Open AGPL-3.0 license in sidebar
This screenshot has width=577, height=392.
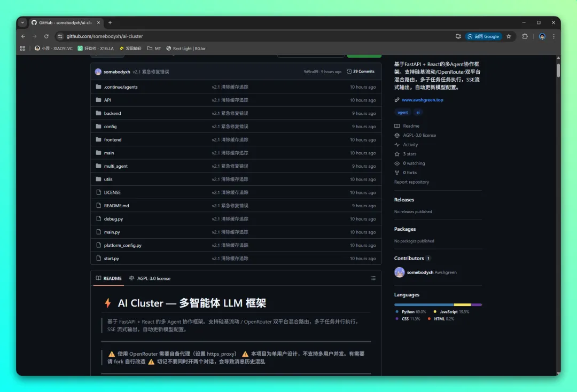click(x=415, y=135)
